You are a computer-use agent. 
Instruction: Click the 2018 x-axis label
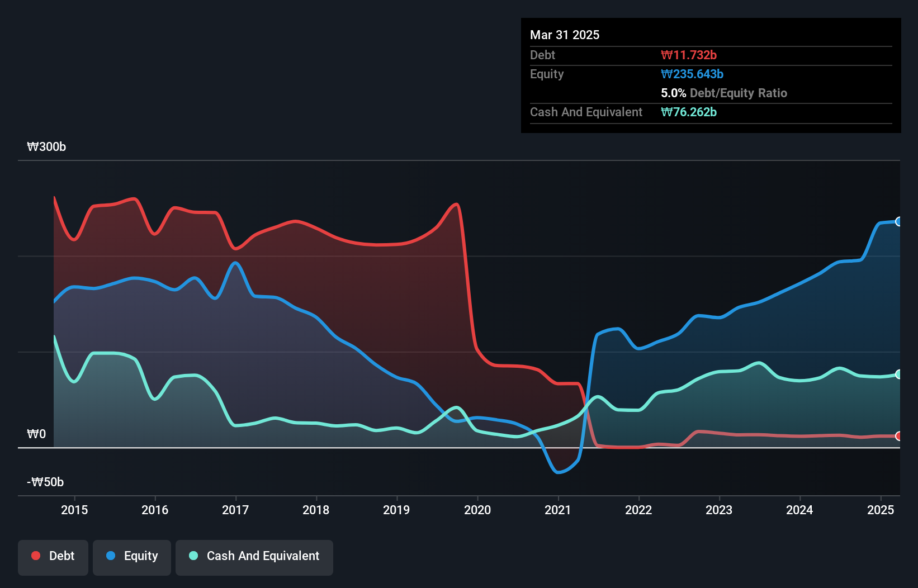click(x=316, y=510)
